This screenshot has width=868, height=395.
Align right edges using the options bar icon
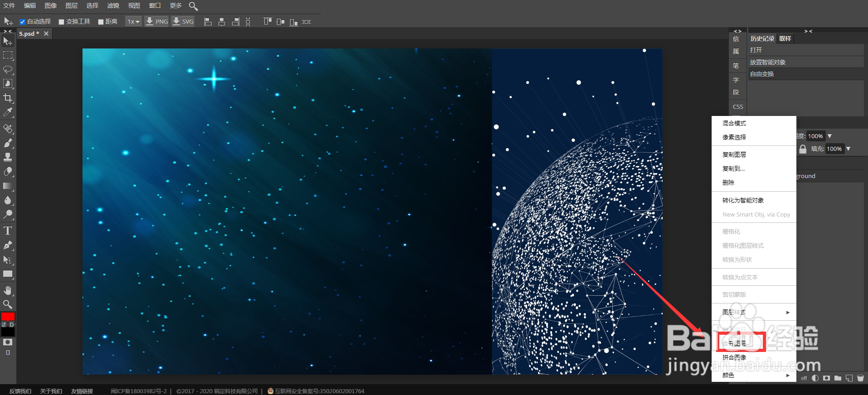(x=235, y=22)
